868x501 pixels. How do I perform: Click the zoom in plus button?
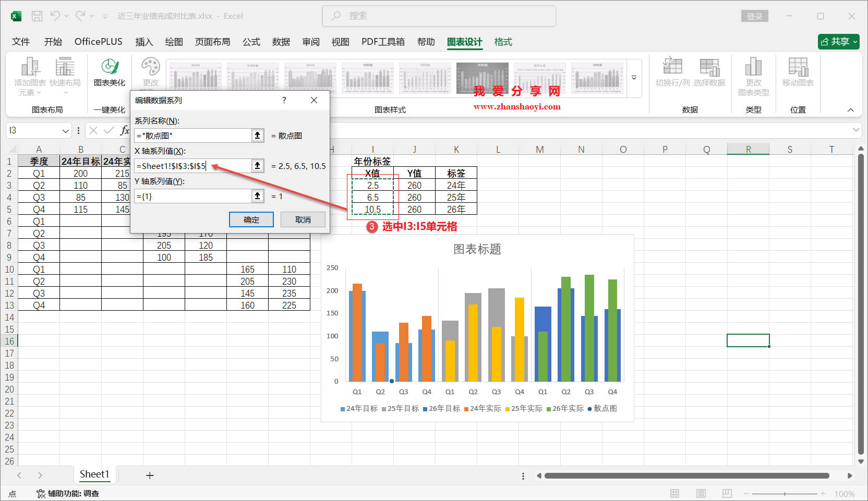point(823,494)
